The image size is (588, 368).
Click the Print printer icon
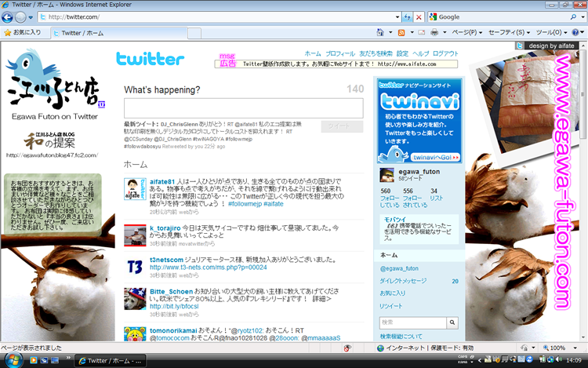(x=434, y=33)
